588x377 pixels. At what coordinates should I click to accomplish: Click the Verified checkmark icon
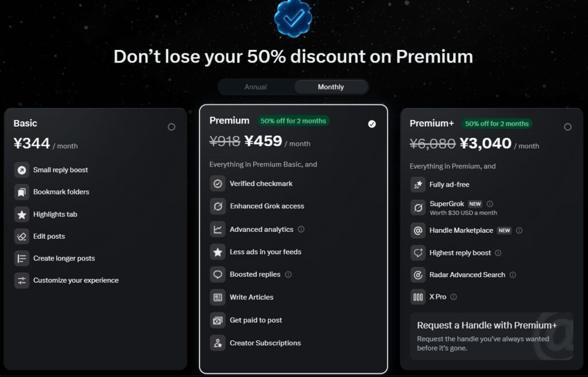[218, 184]
